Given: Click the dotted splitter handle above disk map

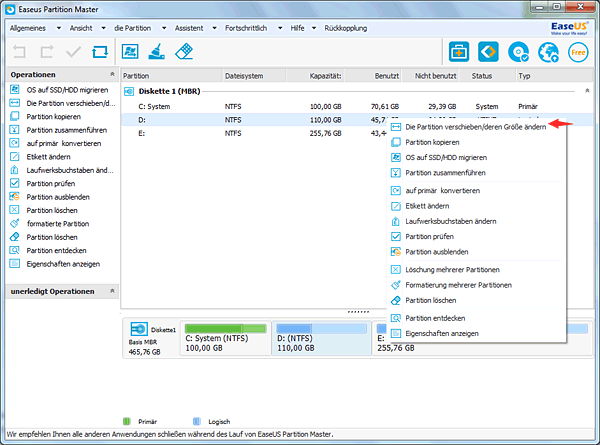Looking at the screenshot, I should [x=358, y=312].
